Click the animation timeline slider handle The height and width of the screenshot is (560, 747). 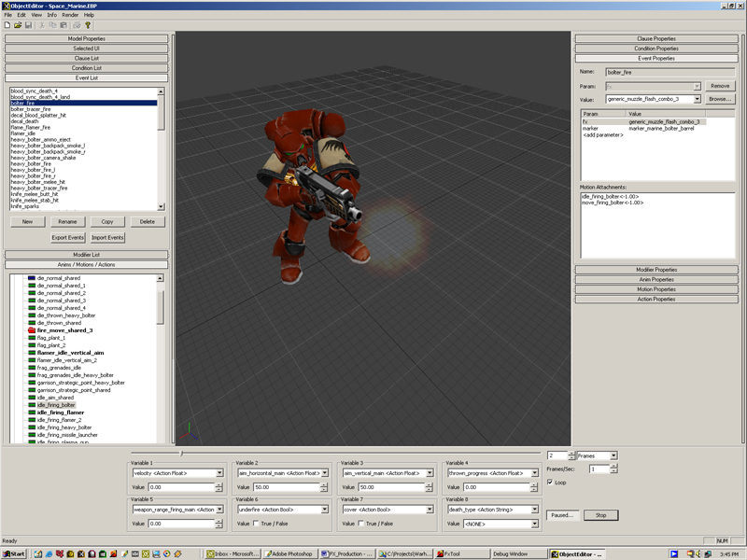(181, 454)
